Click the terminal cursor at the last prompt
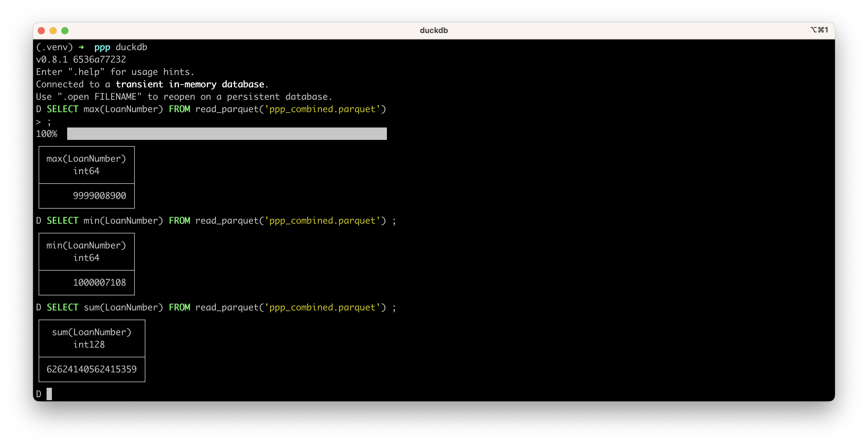 pos(49,394)
